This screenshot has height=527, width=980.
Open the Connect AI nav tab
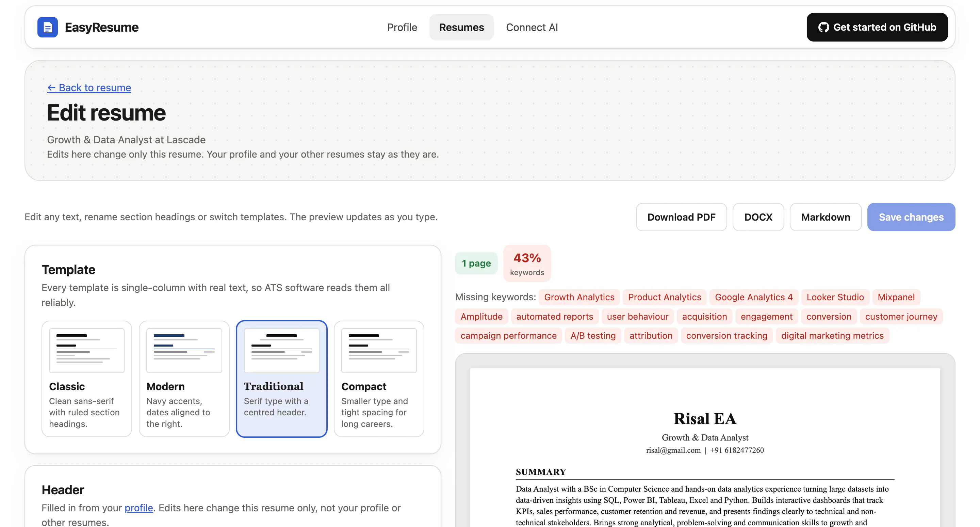tap(532, 27)
